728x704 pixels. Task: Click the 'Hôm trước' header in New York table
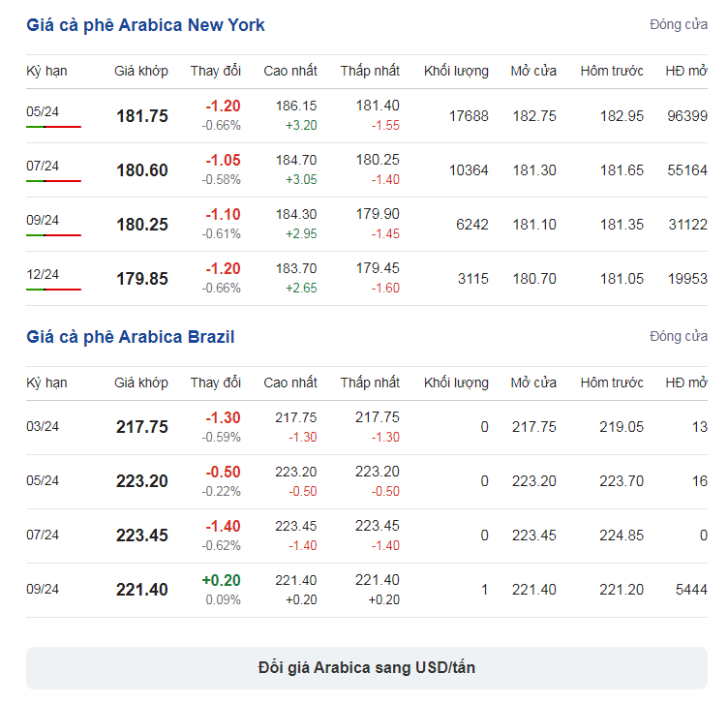pos(612,71)
